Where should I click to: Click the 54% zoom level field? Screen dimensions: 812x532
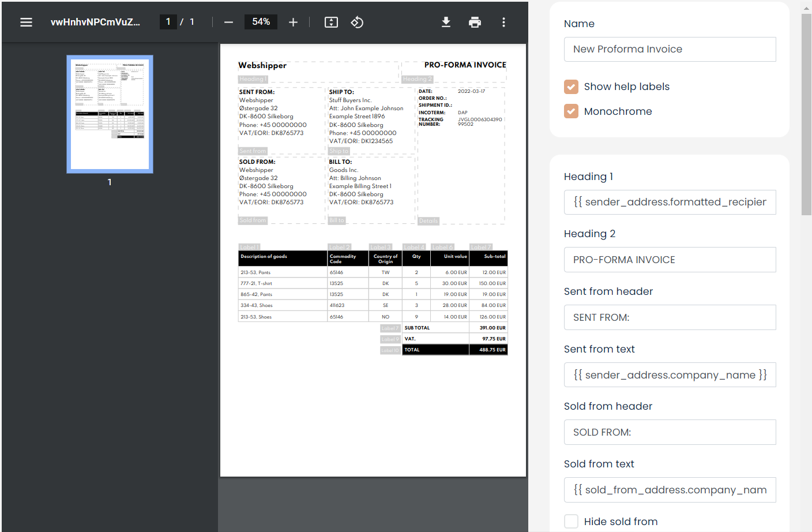point(261,22)
